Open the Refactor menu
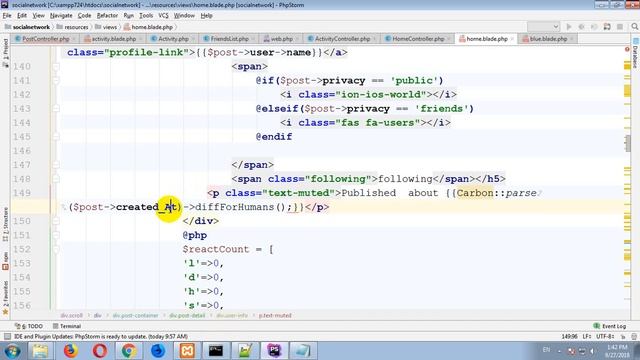The image size is (640, 360). tap(107, 16)
